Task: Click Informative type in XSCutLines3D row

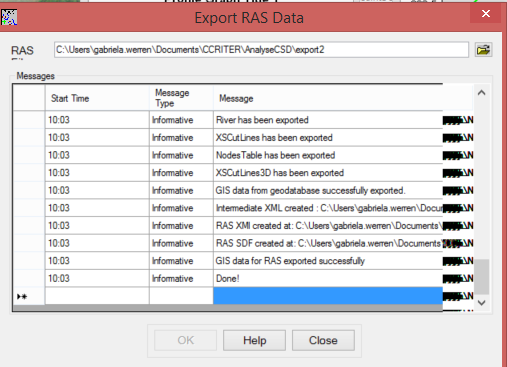Action: coord(181,173)
